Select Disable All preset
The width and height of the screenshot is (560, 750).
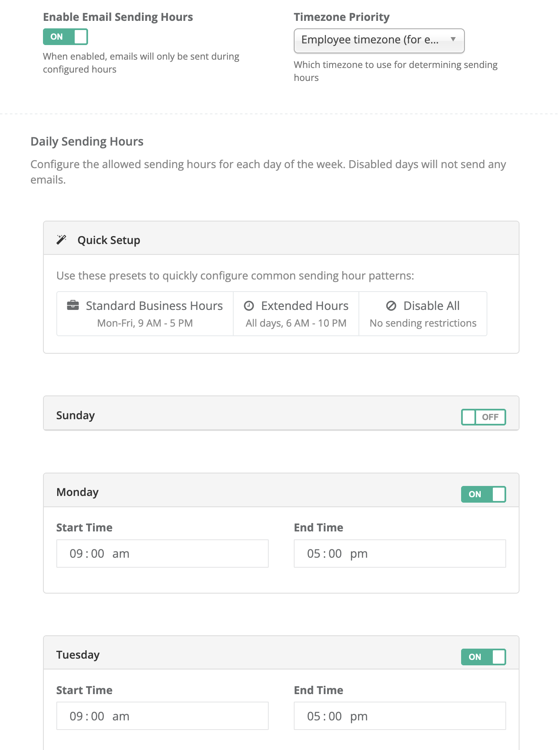[x=423, y=314]
